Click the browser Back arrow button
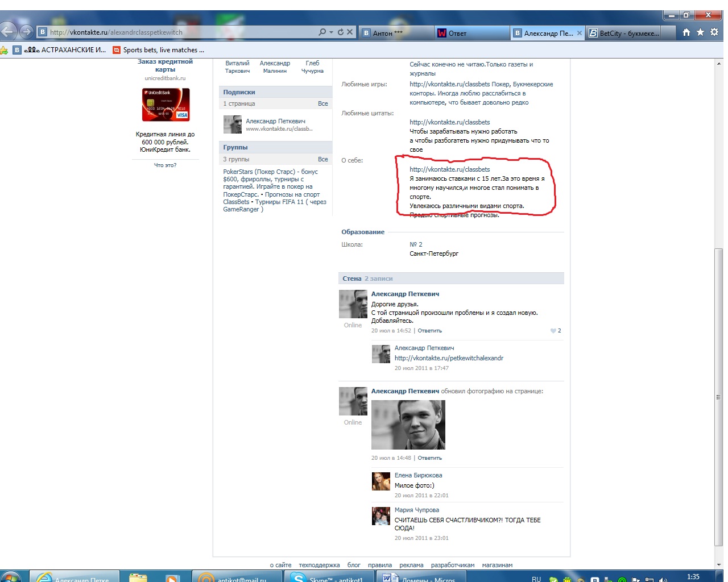 point(7,31)
